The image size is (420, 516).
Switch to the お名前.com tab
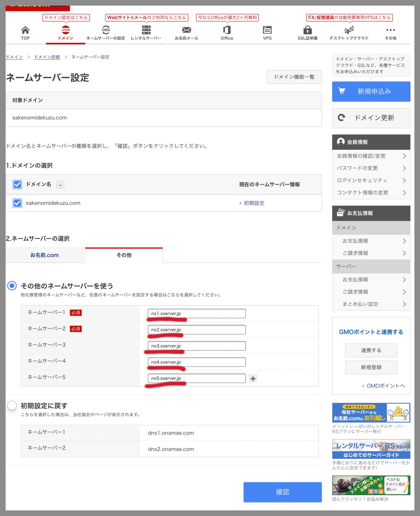click(44, 255)
